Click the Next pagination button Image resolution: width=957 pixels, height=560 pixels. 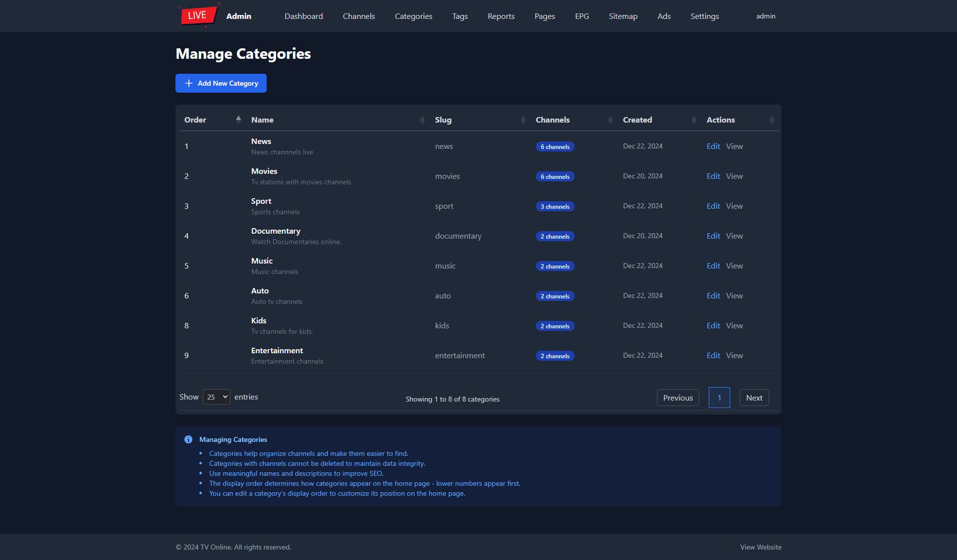[x=754, y=398]
